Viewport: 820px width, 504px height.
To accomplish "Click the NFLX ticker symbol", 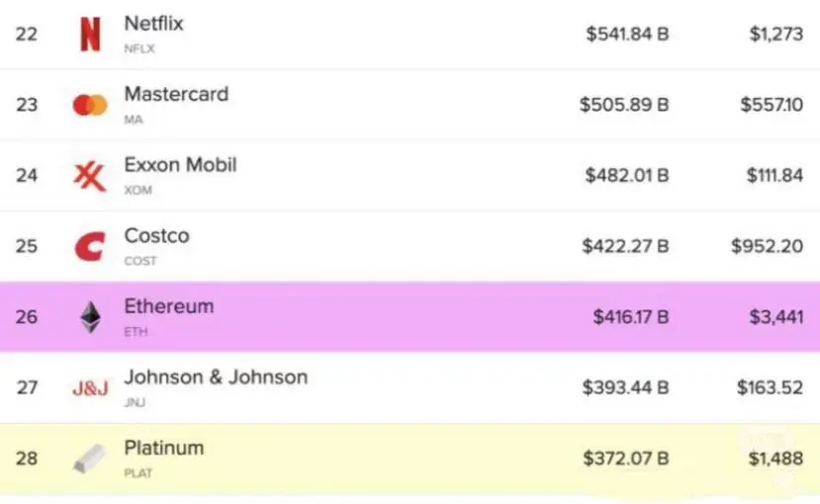I will point(139,49).
